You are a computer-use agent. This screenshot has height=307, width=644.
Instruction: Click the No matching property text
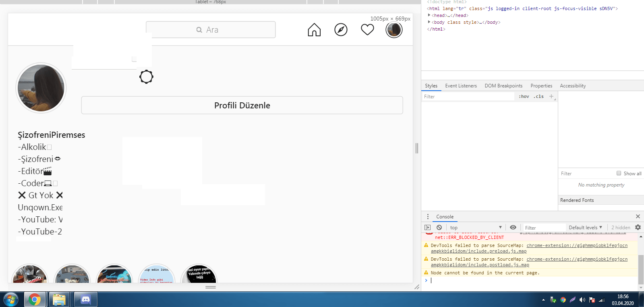pyautogui.click(x=601, y=185)
